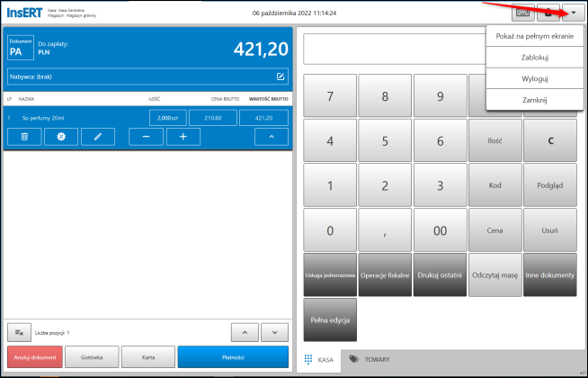Viewport: 588px width, 378px height.
Task: Click Pełna edycja
Action: [x=330, y=319]
